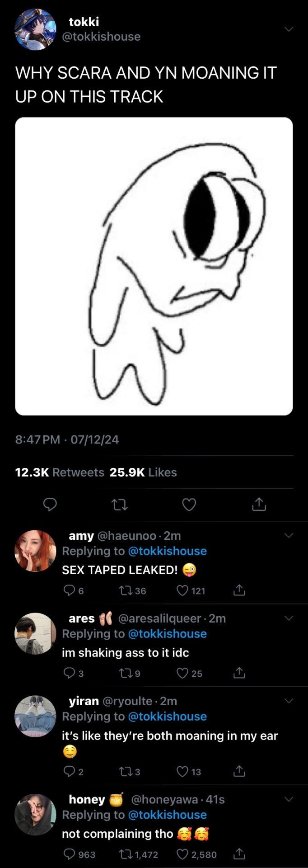Like tokki's main tweet

189,504
